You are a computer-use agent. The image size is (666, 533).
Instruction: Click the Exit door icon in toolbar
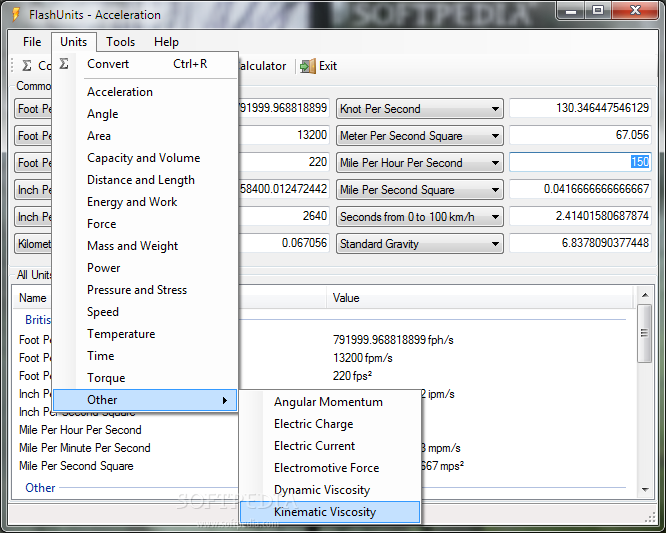point(308,66)
